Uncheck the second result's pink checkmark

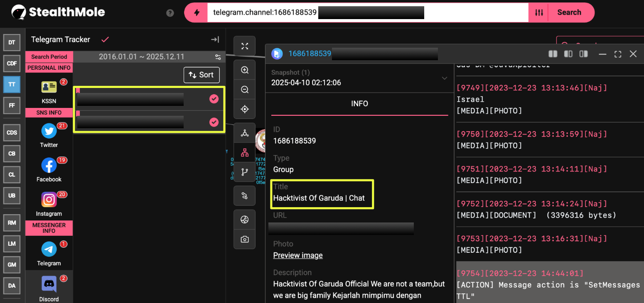214,122
